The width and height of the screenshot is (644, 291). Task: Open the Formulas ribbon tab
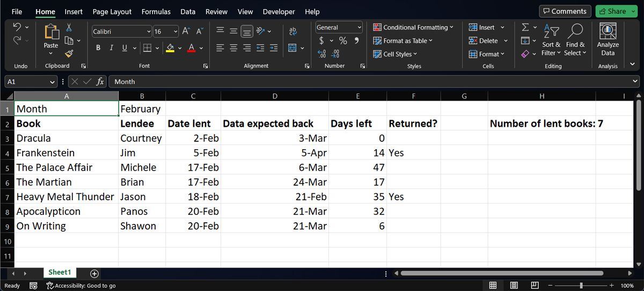tap(156, 11)
